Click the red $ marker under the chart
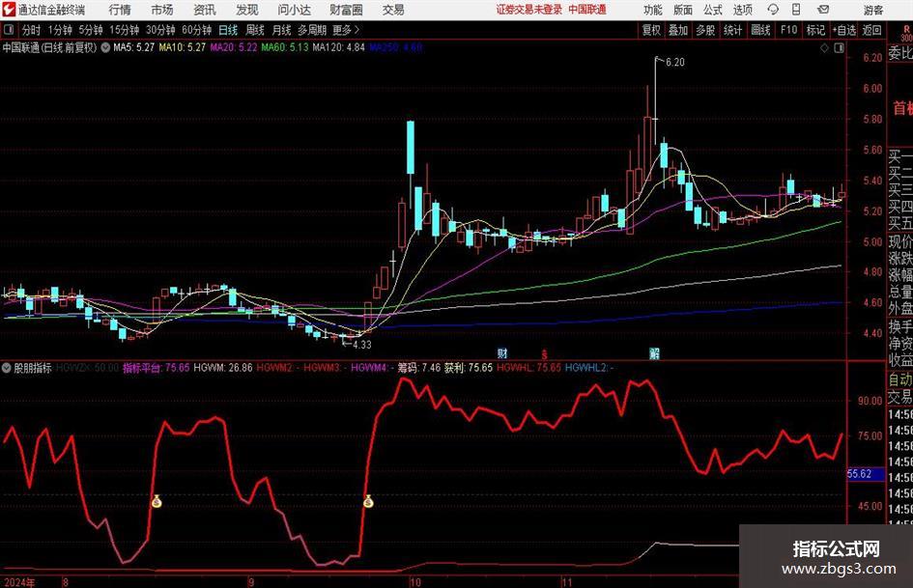This screenshot has width=913, height=588. [x=545, y=353]
